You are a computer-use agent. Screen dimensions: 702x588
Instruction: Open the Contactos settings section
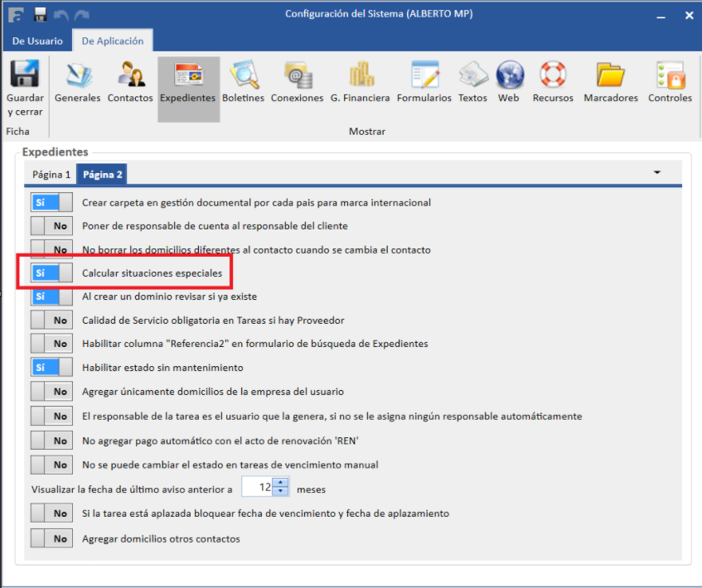pyautogui.click(x=130, y=75)
